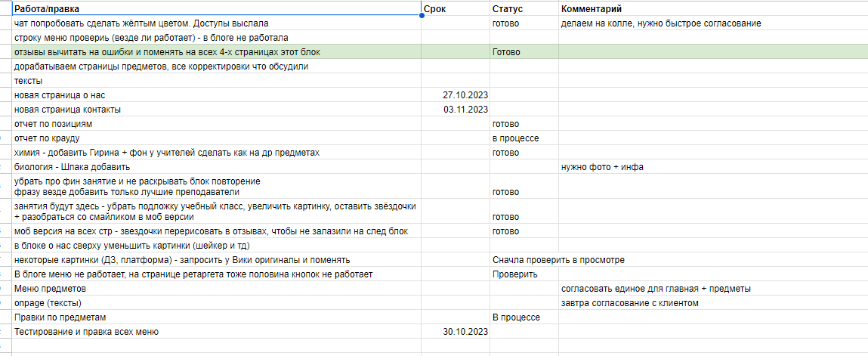Select status "готово" in моб версия row

click(524, 231)
